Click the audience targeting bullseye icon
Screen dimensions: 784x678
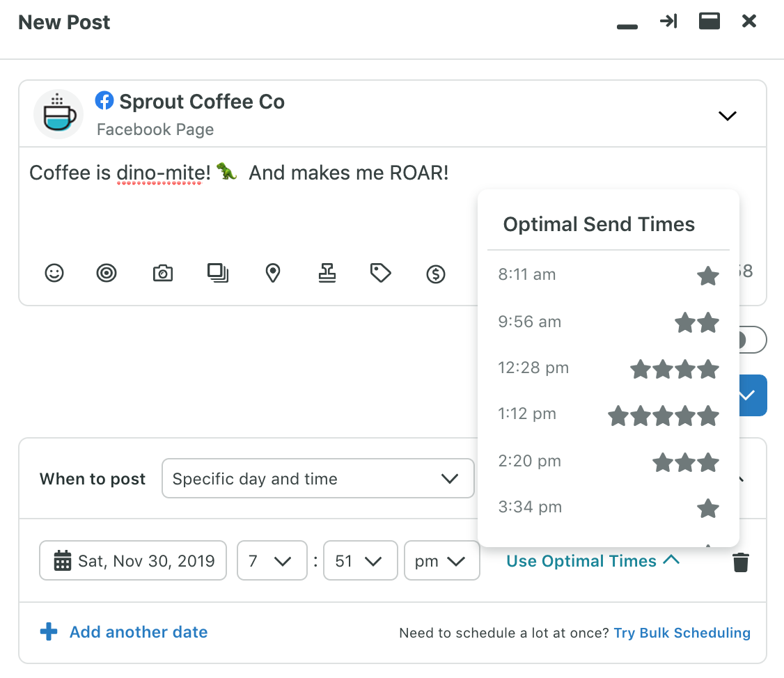point(107,273)
